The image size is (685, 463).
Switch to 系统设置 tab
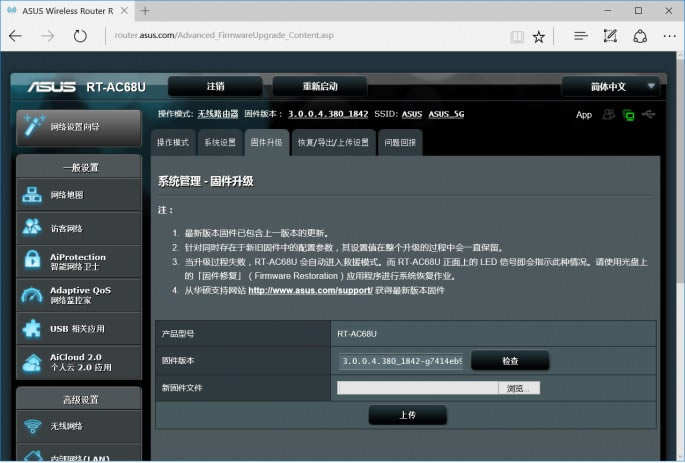click(220, 142)
